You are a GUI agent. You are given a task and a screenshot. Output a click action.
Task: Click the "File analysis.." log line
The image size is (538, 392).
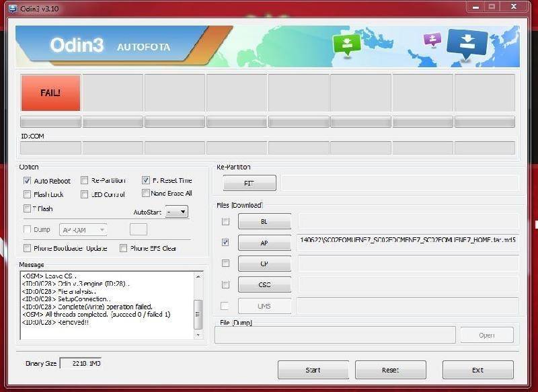pos(59,292)
